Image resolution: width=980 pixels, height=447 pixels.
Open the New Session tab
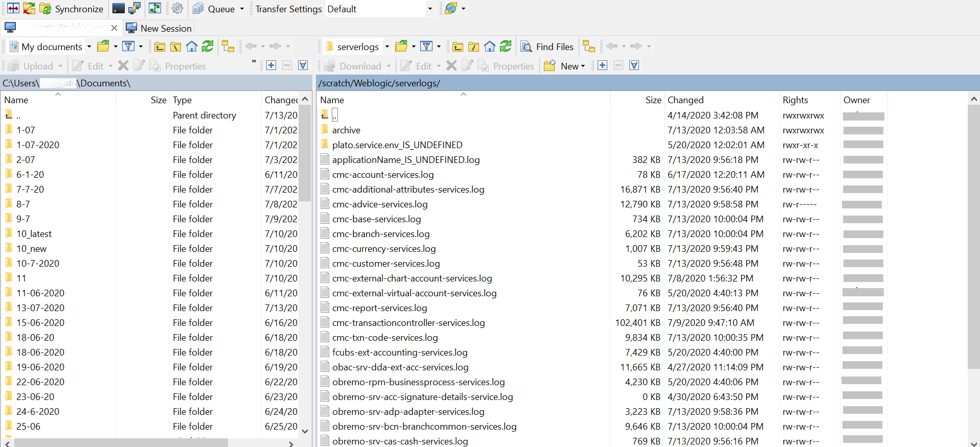click(x=159, y=28)
